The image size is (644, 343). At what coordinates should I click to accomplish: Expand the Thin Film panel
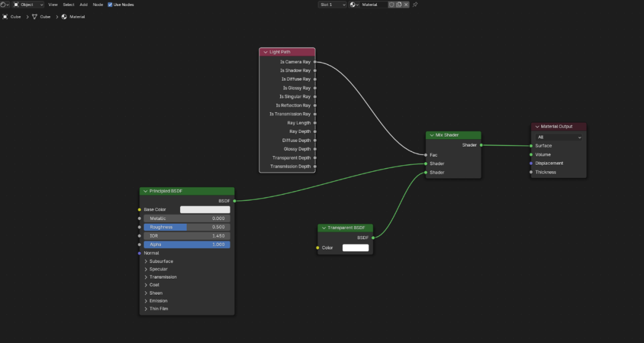coord(146,308)
